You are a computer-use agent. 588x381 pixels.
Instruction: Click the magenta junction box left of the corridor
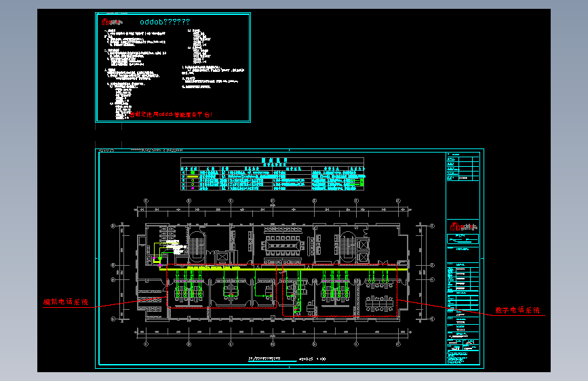[x=160, y=266]
